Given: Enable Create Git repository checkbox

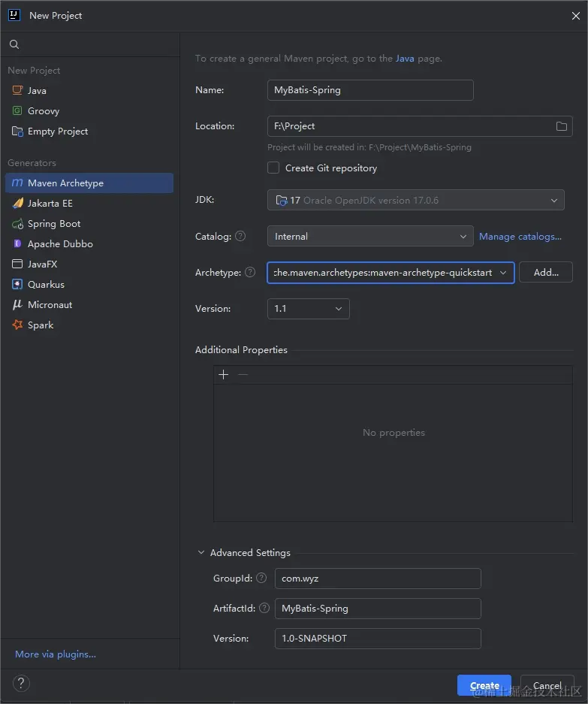Looking at the screenshot, I should [x=273, y=168].
